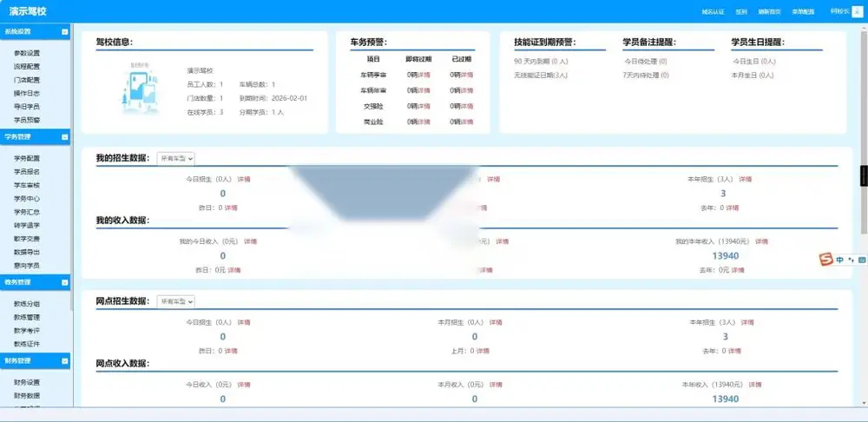Screen dimensions: 868x422
Task: Open 详情 for 网点 本年收入 (13940元)
Action: click(x=755, y=385)
